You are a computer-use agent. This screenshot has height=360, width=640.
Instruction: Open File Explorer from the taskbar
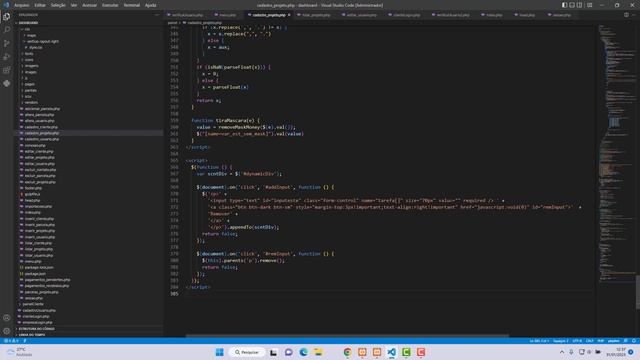pyautogui.click(x=318, y=352)
